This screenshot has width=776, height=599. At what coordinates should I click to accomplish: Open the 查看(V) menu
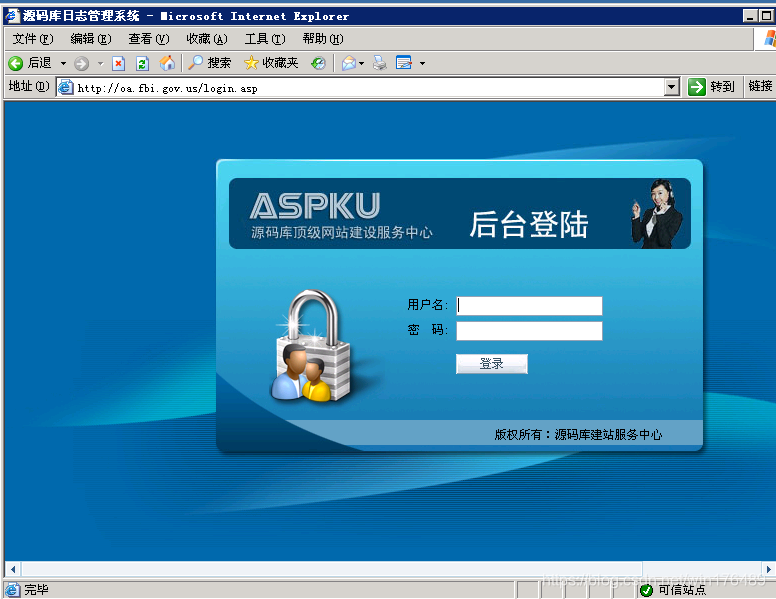[148, 39]
